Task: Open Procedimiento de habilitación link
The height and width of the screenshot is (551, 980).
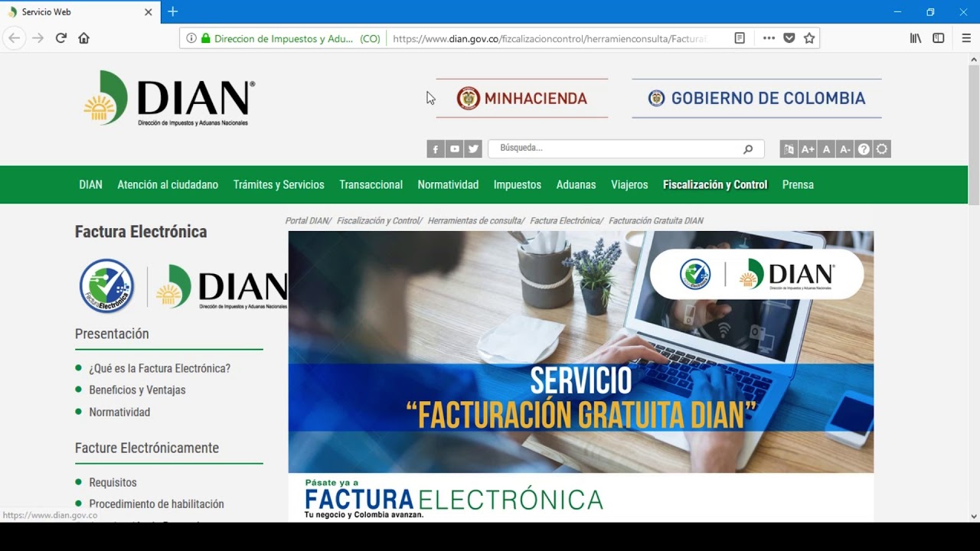Action: pyautogui.click(x=156, y=504)
